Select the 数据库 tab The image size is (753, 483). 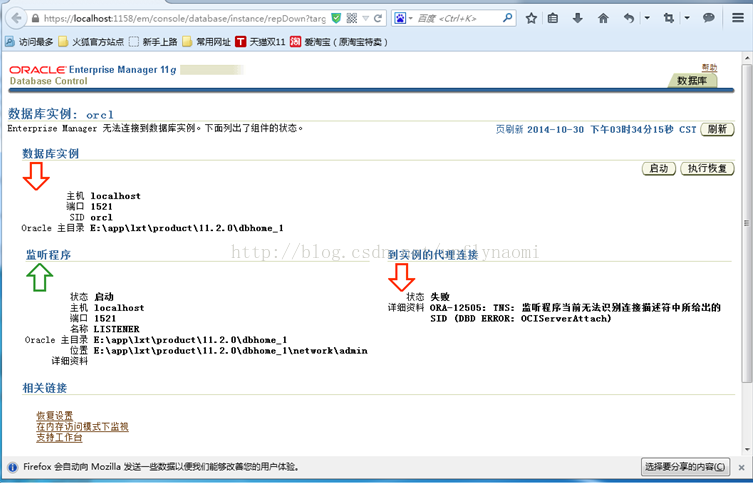(692, 81)
